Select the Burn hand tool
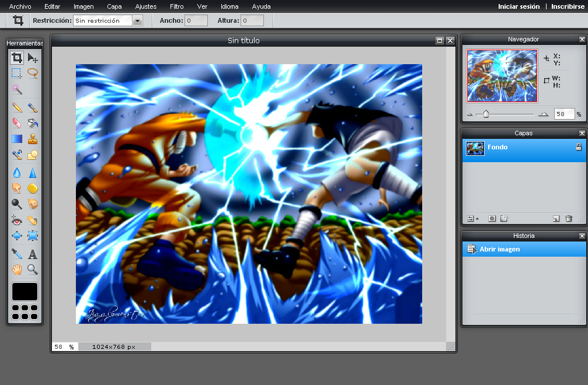The width and height of the screenshot is (588, 385). tap(33, 204)
